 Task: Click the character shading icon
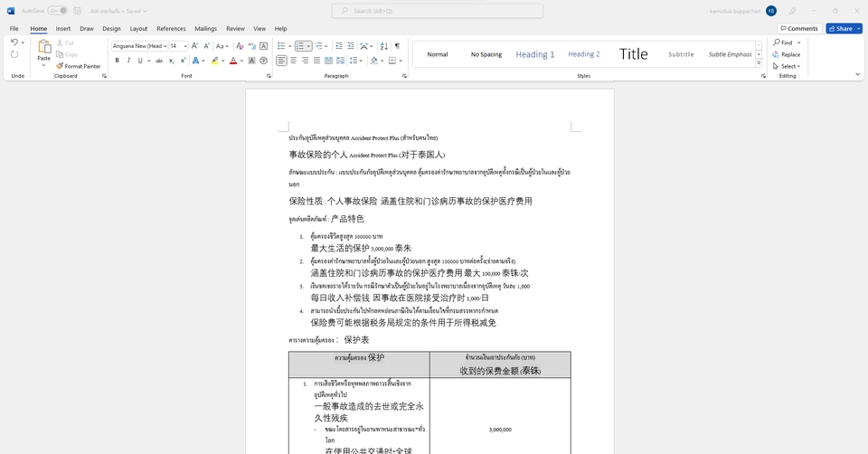pos(252,61)
